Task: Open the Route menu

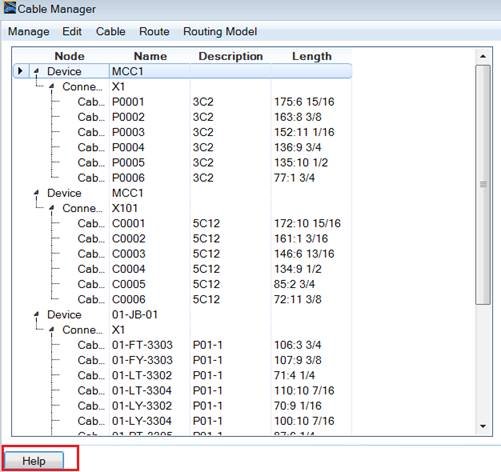Action: 154,32
